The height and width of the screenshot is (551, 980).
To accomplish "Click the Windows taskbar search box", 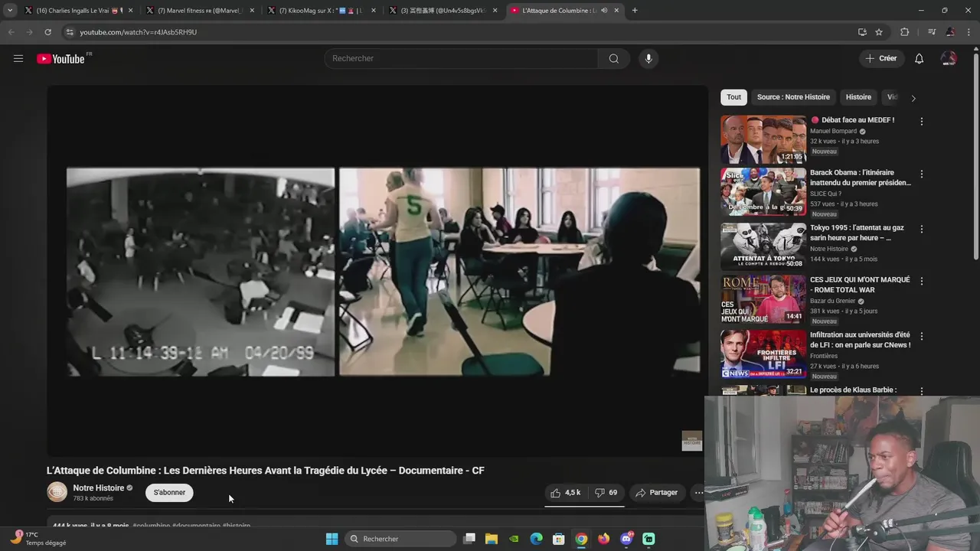I will [x=401, y=539].
